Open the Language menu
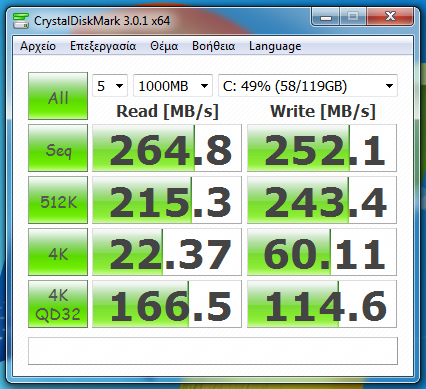 pos(275,46)
